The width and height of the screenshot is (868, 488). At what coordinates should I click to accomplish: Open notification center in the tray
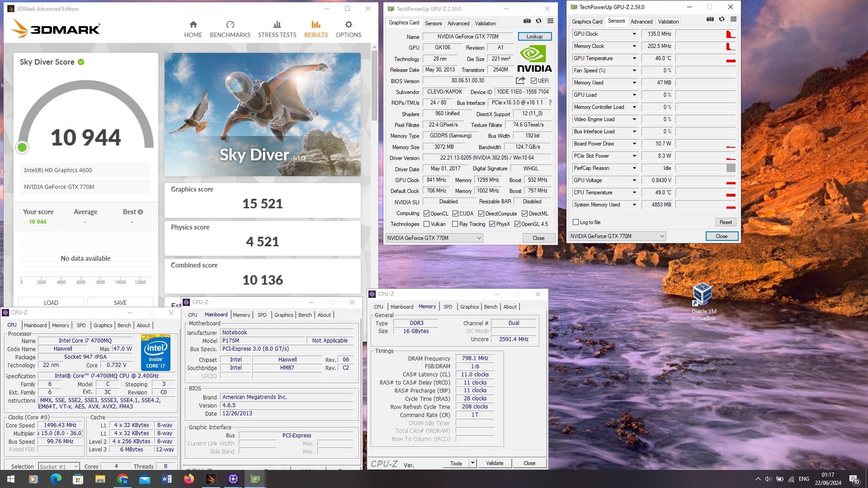(x=854, y=479)
